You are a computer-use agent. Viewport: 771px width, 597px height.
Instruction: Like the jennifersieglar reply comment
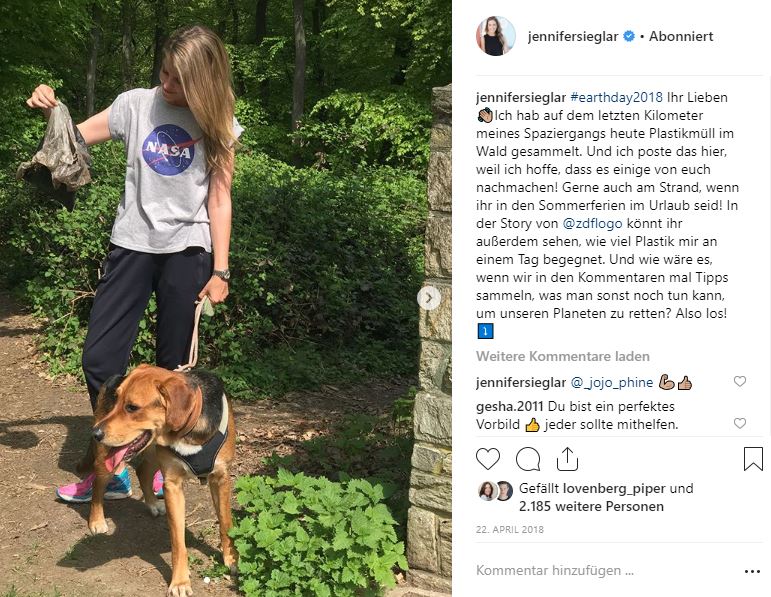point(740,381)
